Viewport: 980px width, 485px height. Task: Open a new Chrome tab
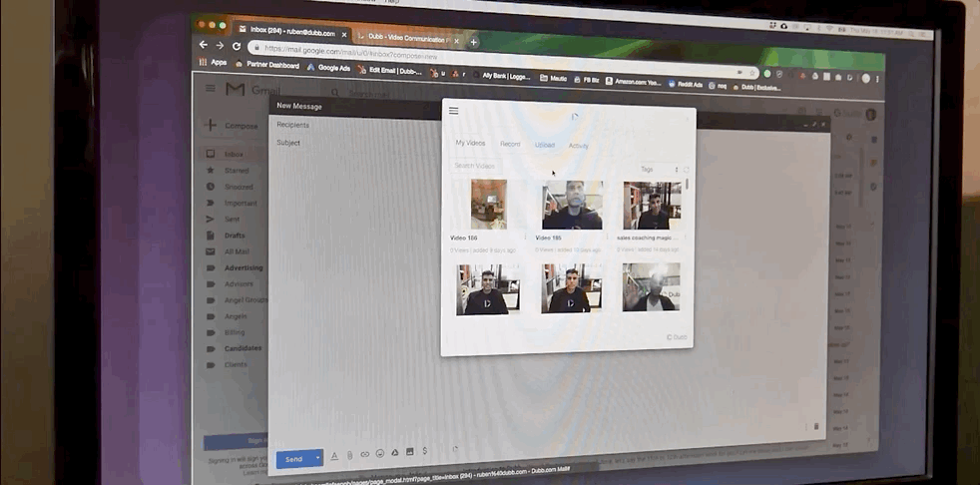tap(474, 42)
